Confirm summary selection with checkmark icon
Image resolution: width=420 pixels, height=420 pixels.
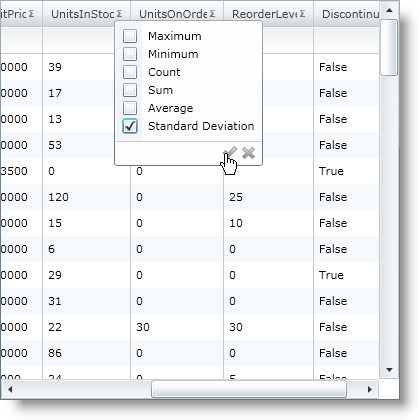[230, 153]
